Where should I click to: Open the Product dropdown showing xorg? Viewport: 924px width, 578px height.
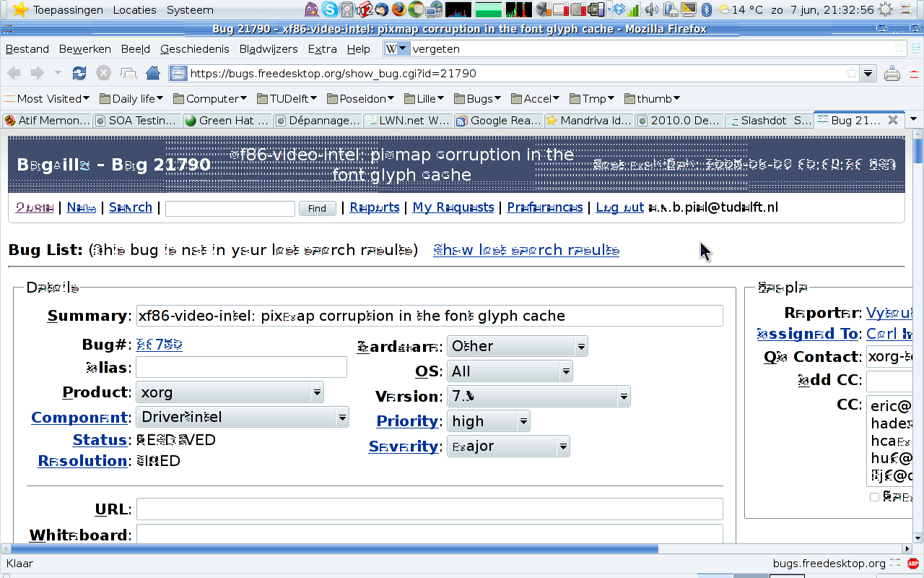230,392
